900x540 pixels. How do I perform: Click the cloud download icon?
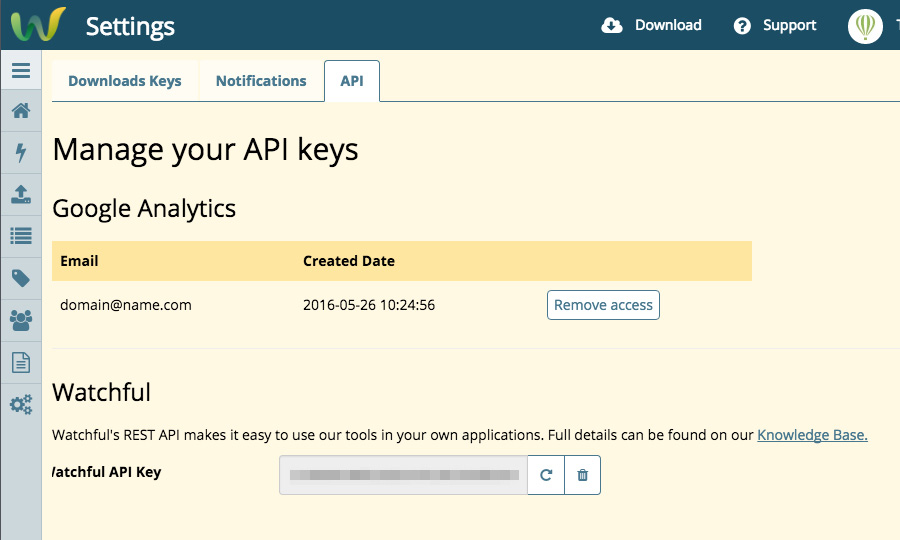612,25
